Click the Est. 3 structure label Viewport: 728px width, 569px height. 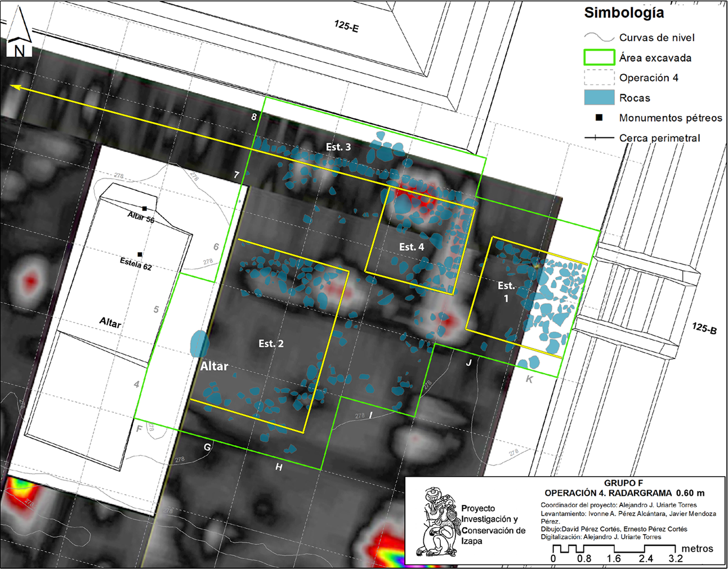coord(338,147)
